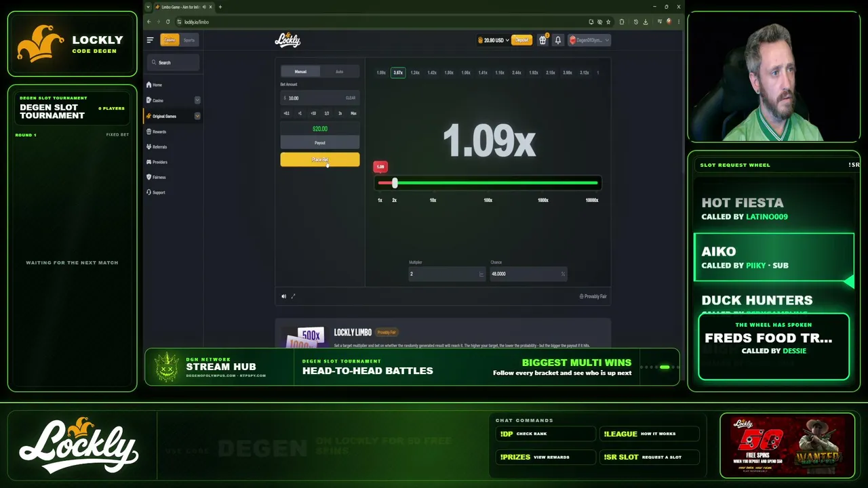Select the 3.98x history result
Image resolution: width=868 pixels, height=488 pixels.
[568, 73]
